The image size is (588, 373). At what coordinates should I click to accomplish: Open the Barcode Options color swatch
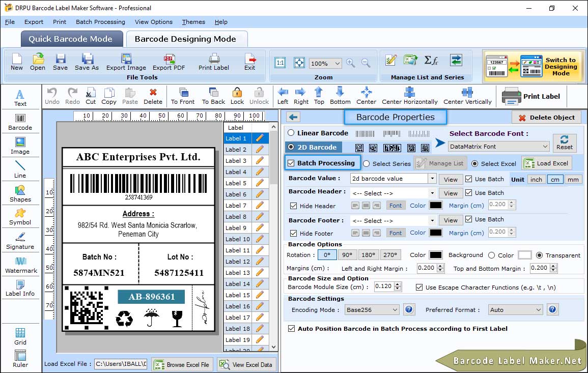(435, 255)
